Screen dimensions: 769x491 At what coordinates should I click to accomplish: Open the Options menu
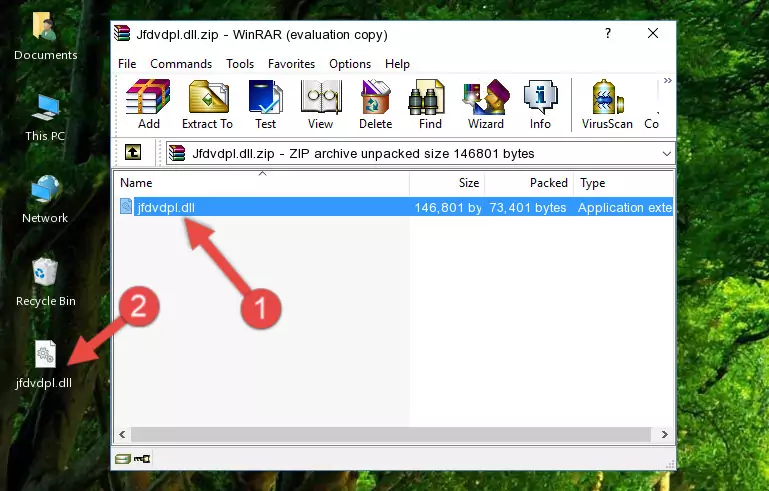coord(350,64)
